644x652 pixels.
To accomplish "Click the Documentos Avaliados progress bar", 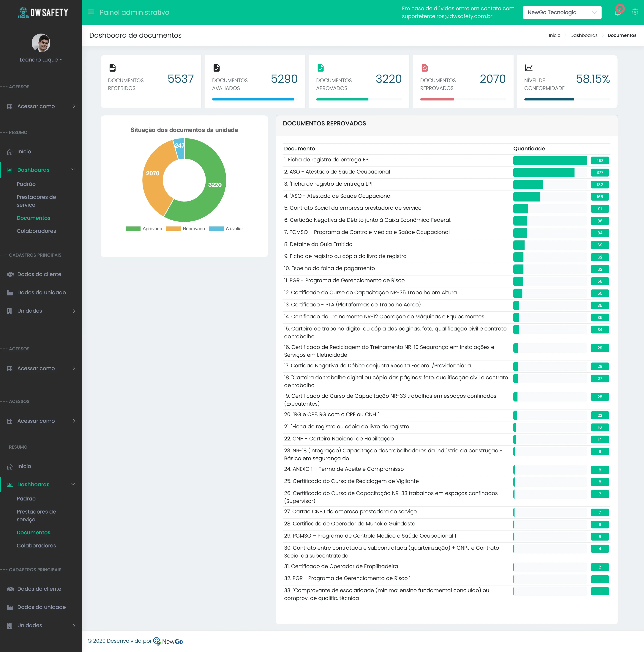I will tap(253, 99).
